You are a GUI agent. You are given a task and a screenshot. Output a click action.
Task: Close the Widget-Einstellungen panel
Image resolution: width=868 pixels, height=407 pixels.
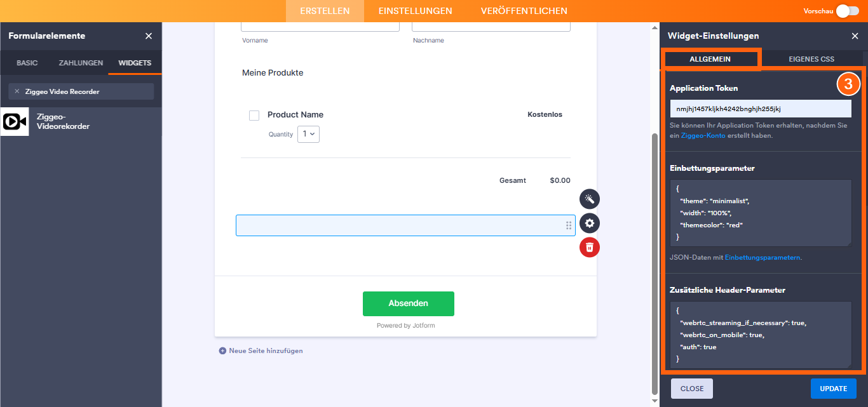855,36
